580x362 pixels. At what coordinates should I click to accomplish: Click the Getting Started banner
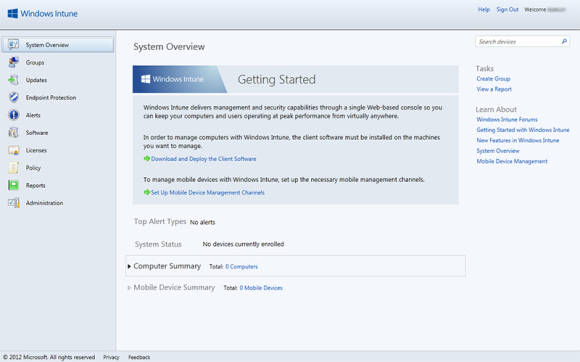(296, 79)
